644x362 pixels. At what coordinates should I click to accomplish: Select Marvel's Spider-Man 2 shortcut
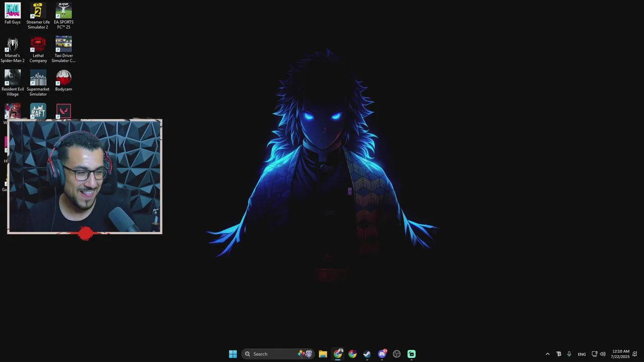13,49
